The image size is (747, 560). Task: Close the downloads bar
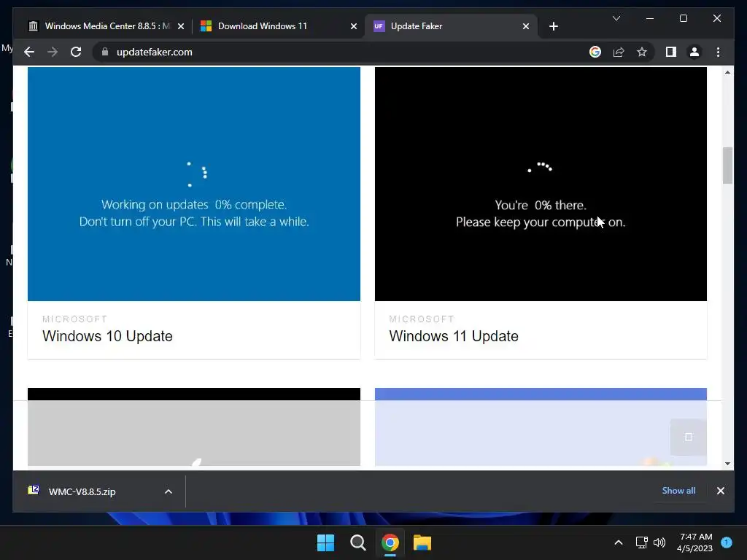pos(720,491)
